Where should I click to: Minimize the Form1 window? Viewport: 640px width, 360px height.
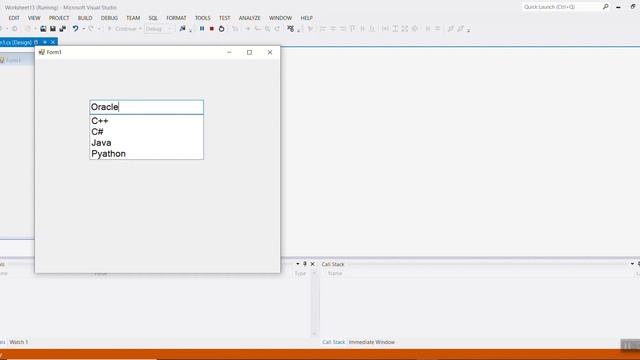point(229,52)
